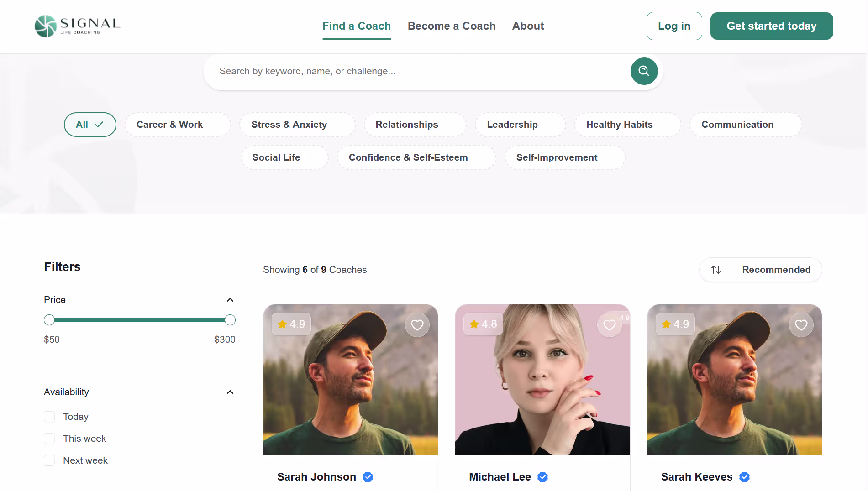
Task: Filter by Communication category
Action: point(746,125)
